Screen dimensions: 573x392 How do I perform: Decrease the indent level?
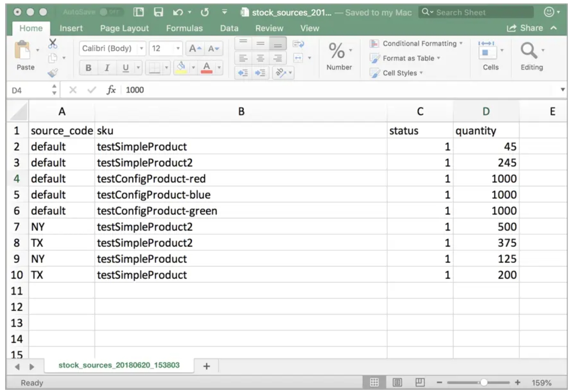coord(243,73)
